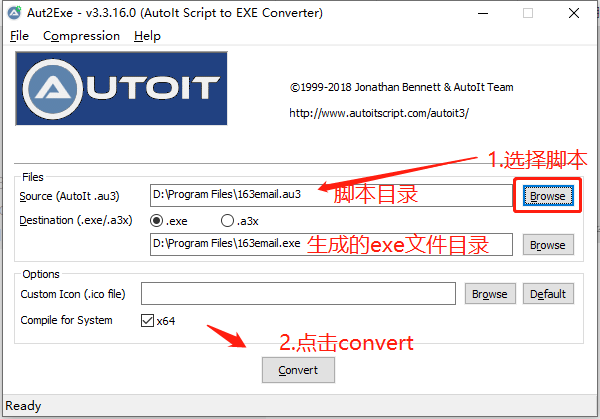Click the Ready status bar text
The image size is (600, 419).
click(x=23, y=406)
